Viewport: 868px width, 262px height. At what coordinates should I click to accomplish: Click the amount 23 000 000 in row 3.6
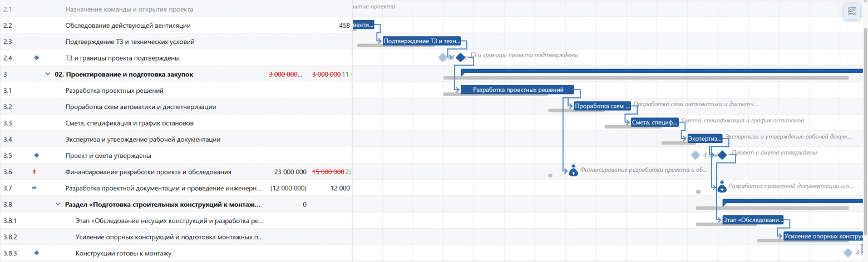(290, 172)
